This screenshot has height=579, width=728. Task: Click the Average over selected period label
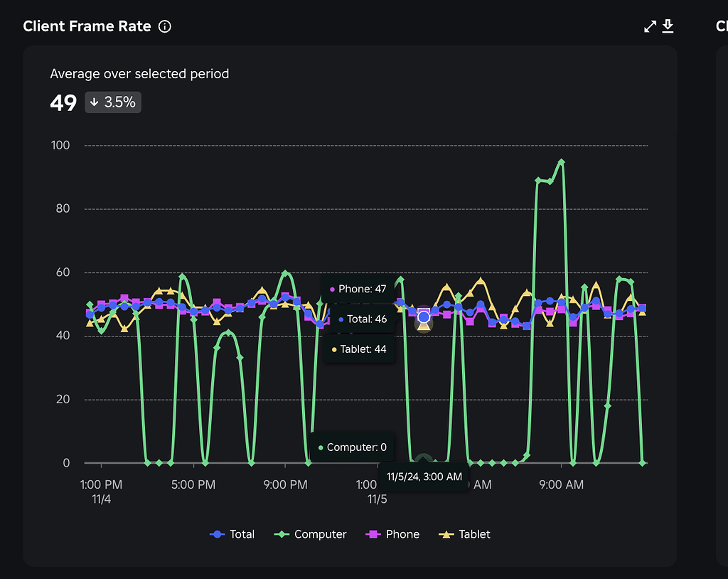click(139, 73)
